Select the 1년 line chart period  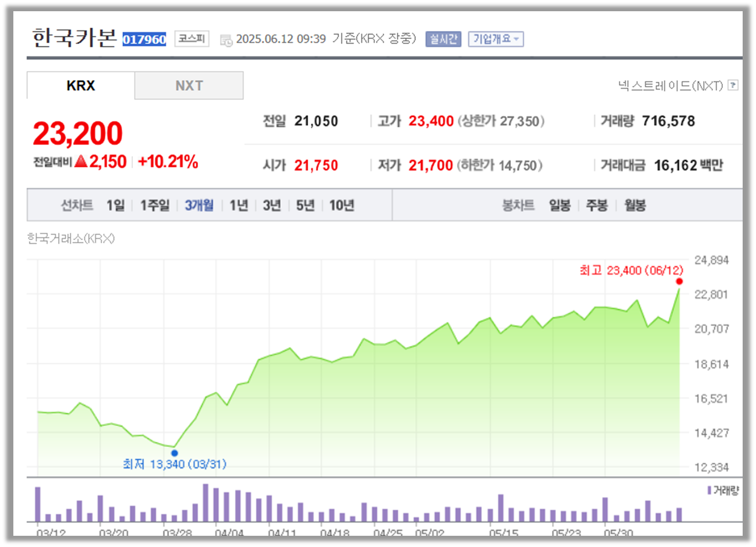click(239, 205)
